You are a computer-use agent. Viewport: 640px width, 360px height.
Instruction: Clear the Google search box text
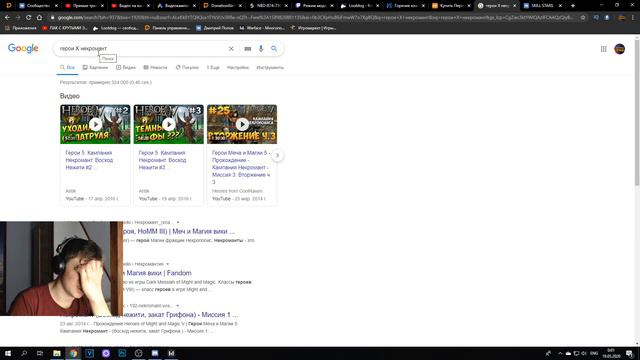(231, 49)
